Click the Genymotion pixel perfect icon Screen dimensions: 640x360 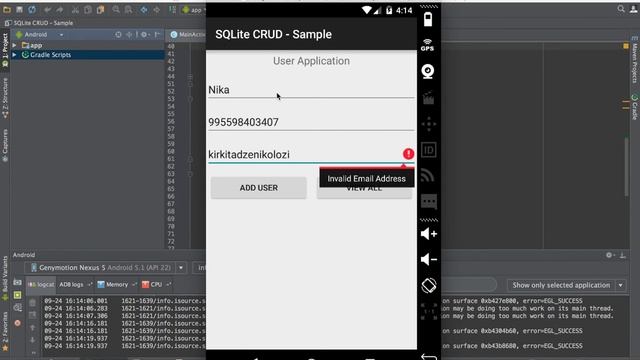[x=429, y=311]
